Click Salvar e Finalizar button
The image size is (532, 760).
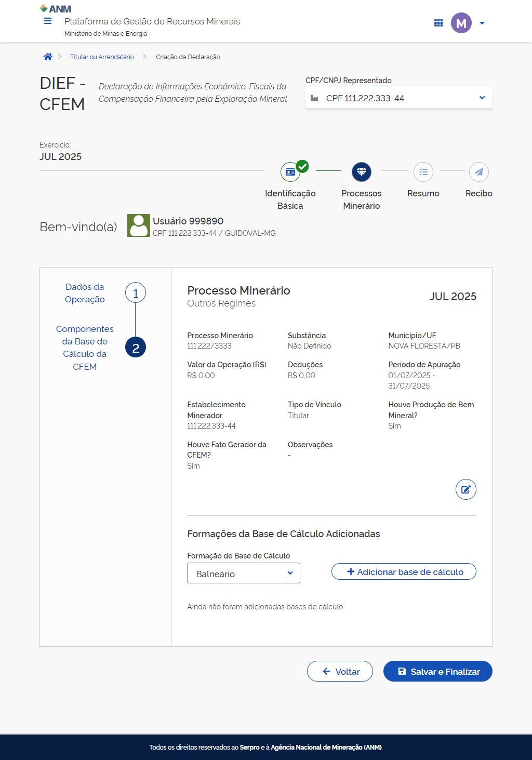click(x=437, y=672)
